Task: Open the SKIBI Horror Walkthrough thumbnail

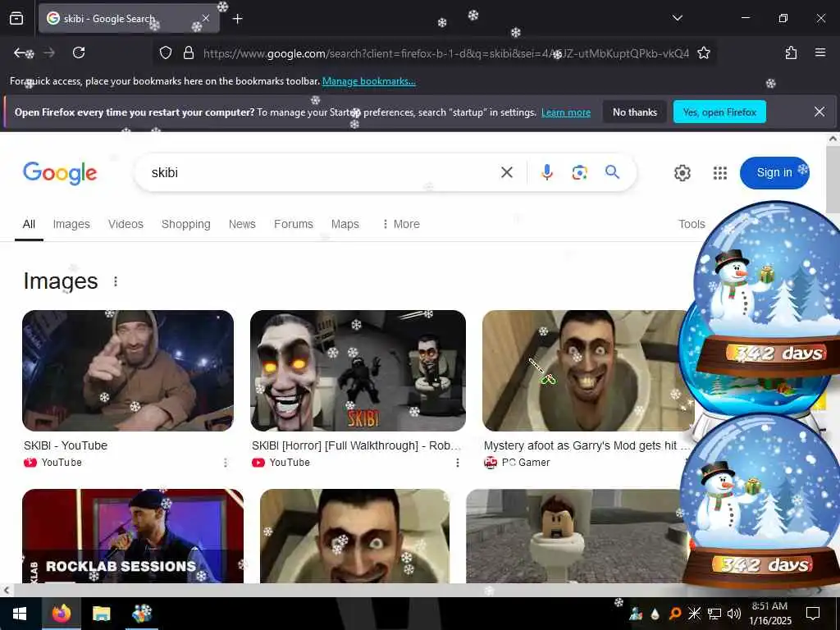Action: coord(358,371)
